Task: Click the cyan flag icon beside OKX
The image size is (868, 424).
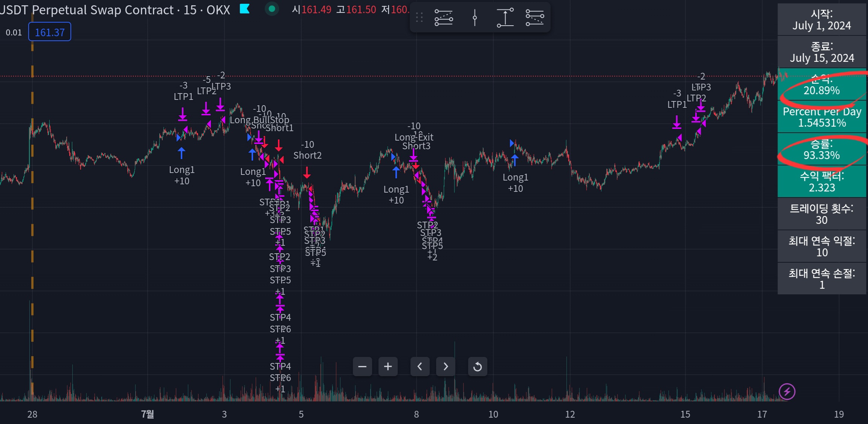Action: click(x=245, y=9)
